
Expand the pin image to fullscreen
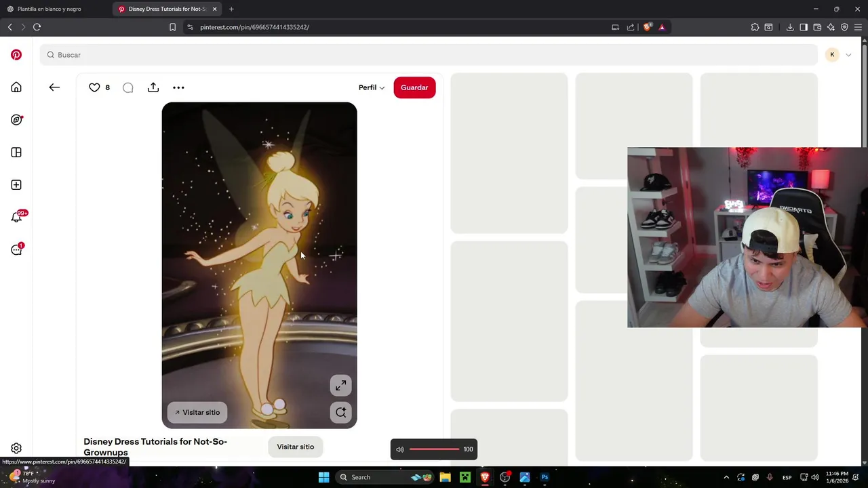341,386
